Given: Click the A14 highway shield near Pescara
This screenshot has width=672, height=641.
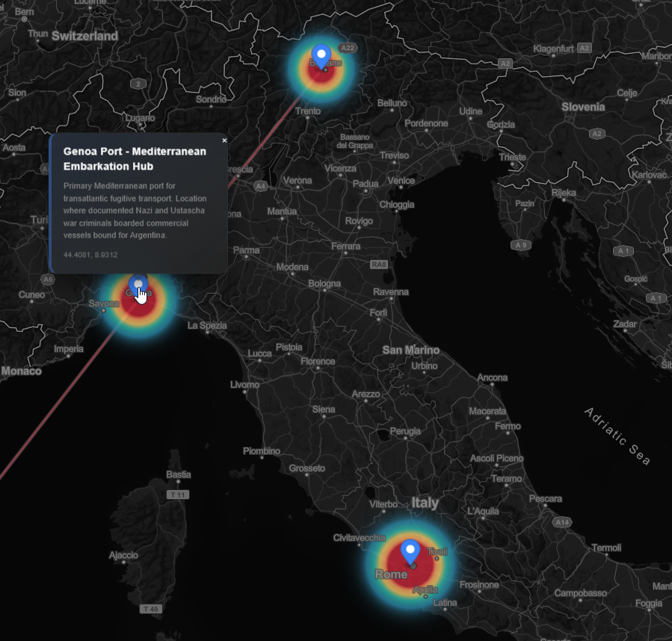Looking at the screenshot, I should pos(561,524).
